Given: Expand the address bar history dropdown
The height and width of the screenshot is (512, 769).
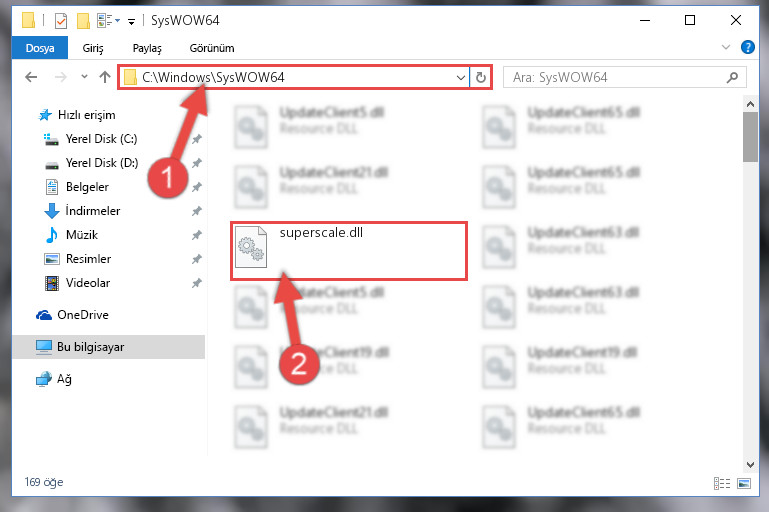Looking at the screenshot, I should click(x=461, y=77).
